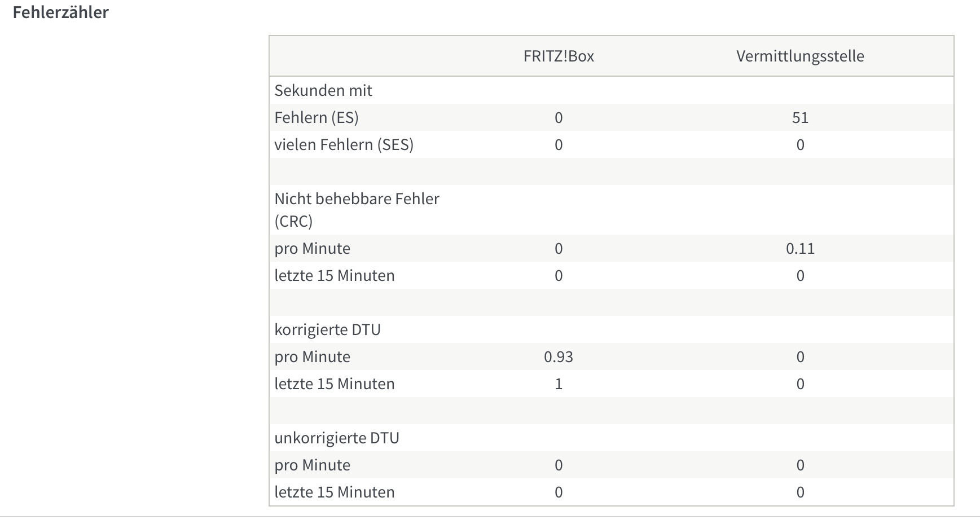Select Vermittlungsstelle value for vielen Fehlern (SES)
This screenshot has height=524, width=980.
800,144
